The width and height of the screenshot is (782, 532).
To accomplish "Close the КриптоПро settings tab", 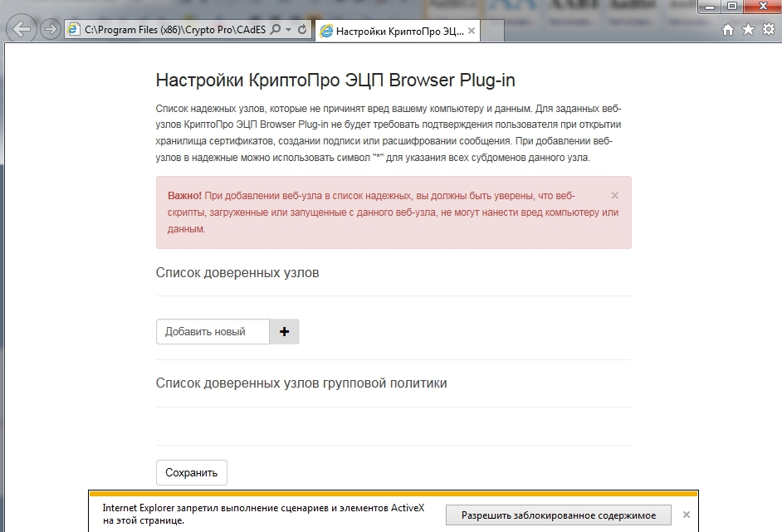I will pyautogui.click(x=470, y=30).
